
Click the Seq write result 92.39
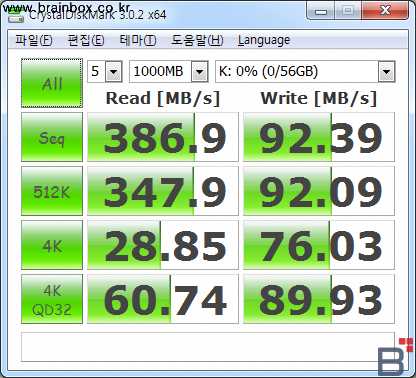click(x=319, y=137)
